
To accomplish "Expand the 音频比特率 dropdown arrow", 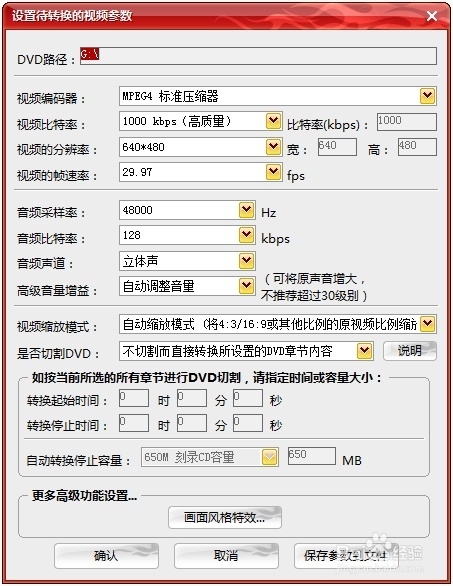I will point(246,235).
